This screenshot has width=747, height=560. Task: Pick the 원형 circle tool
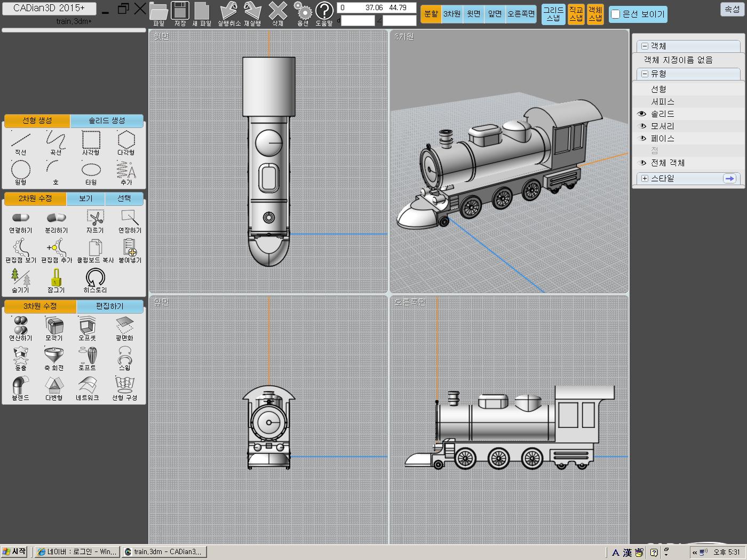pos(20,173)
